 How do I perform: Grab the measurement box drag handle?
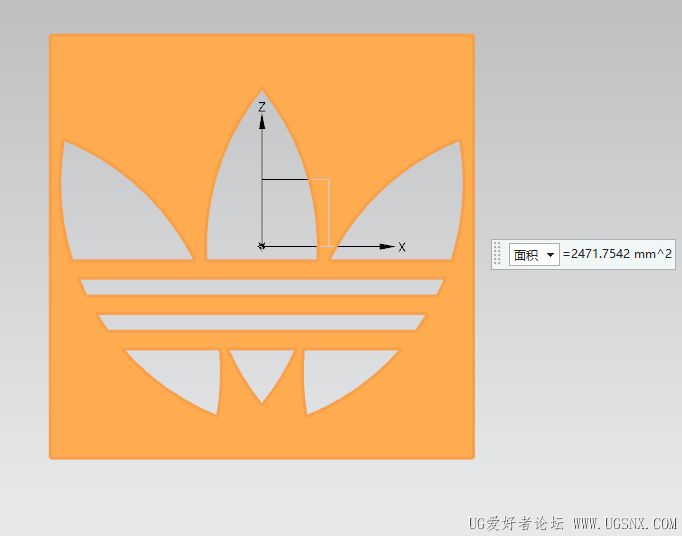tap(498, 254)
